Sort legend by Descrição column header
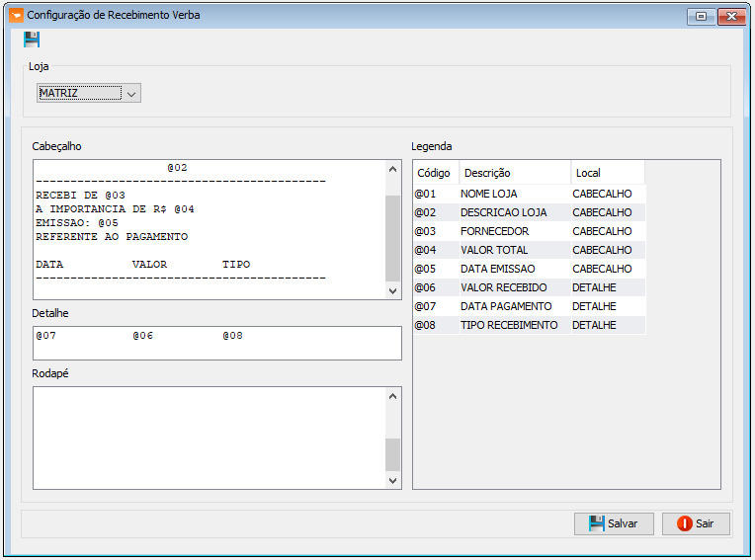Screen dimensions: 755x560 [514, 173]
